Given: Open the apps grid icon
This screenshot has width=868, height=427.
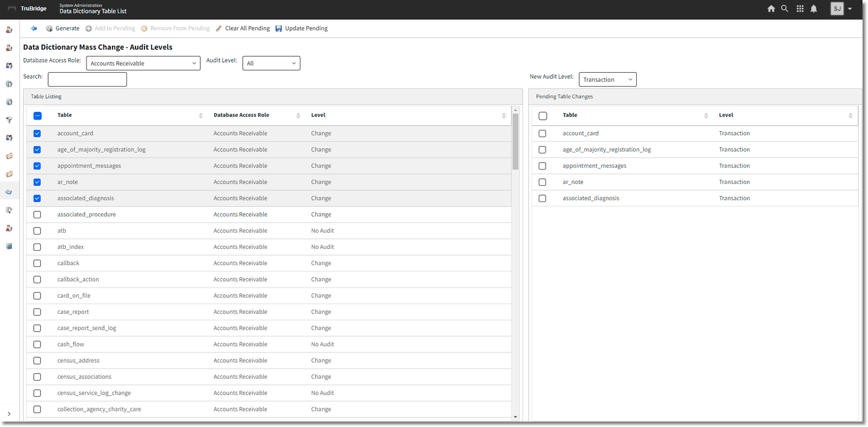Looking at the screenshot, I should pyautogui.click(x=800, y=9).
